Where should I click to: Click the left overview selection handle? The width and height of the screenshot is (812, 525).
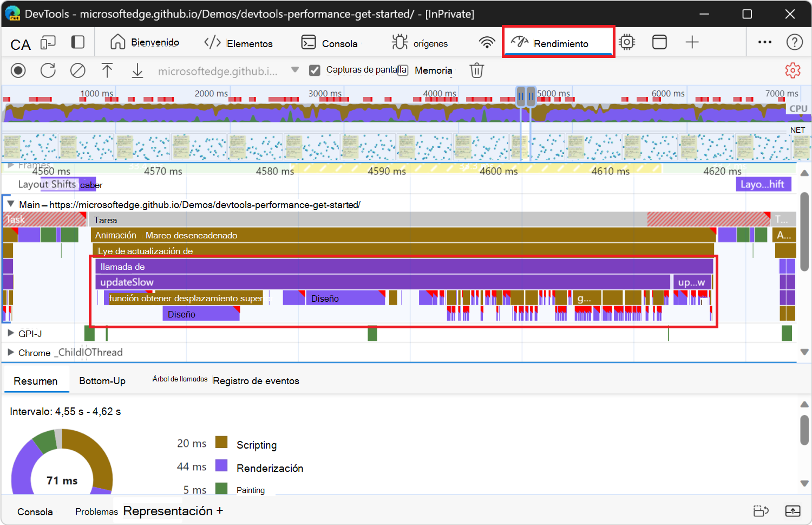pos(521,96)
